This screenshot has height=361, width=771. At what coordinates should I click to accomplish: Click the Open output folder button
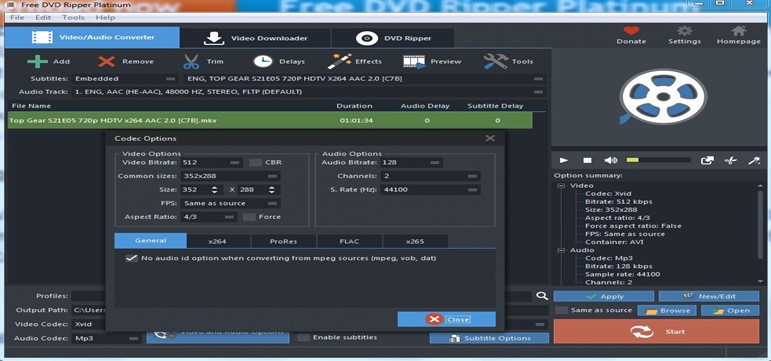click(x=730, y=310)
